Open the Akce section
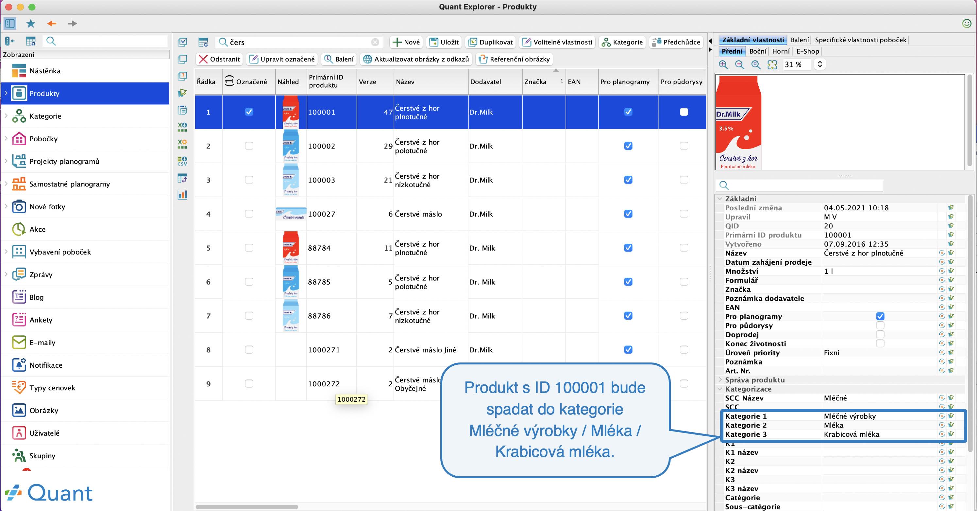This screenshot has height=511, width=980. tap(85, 229)
